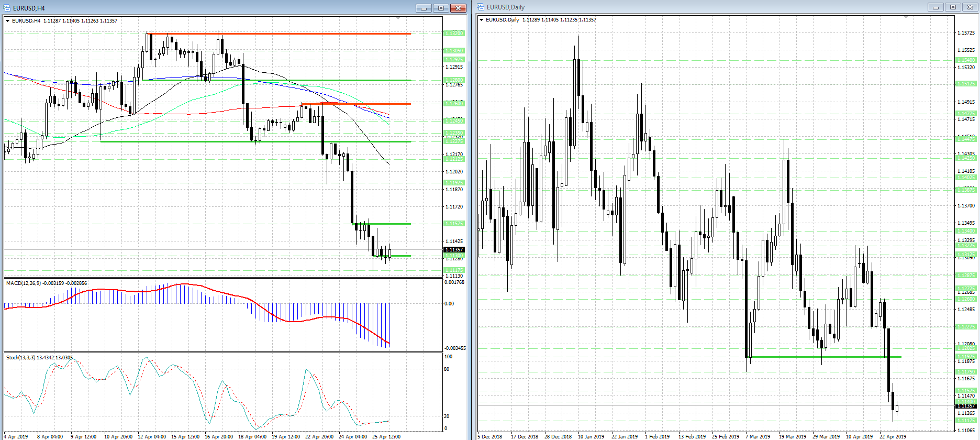Click the 1.11357 current price label on H4

(454, 250)
